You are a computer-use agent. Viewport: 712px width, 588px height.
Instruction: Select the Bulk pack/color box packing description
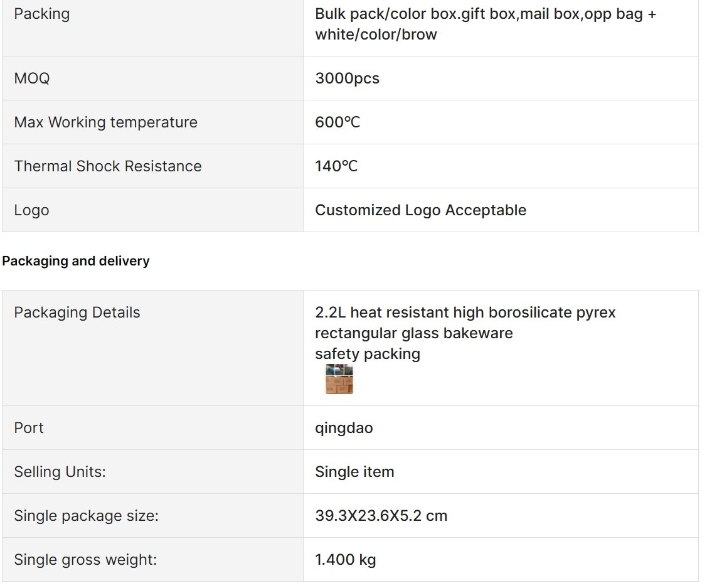(x=486, y=24)
